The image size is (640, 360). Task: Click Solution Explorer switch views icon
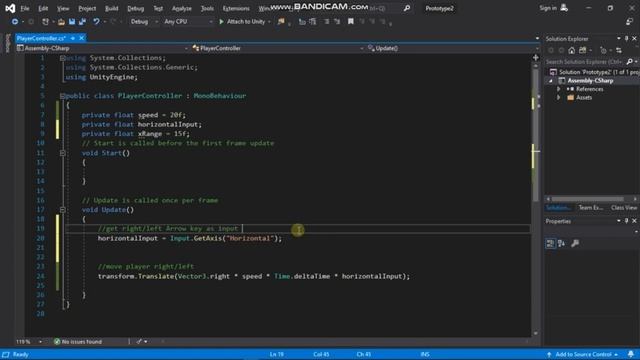[x=582, y=50]
